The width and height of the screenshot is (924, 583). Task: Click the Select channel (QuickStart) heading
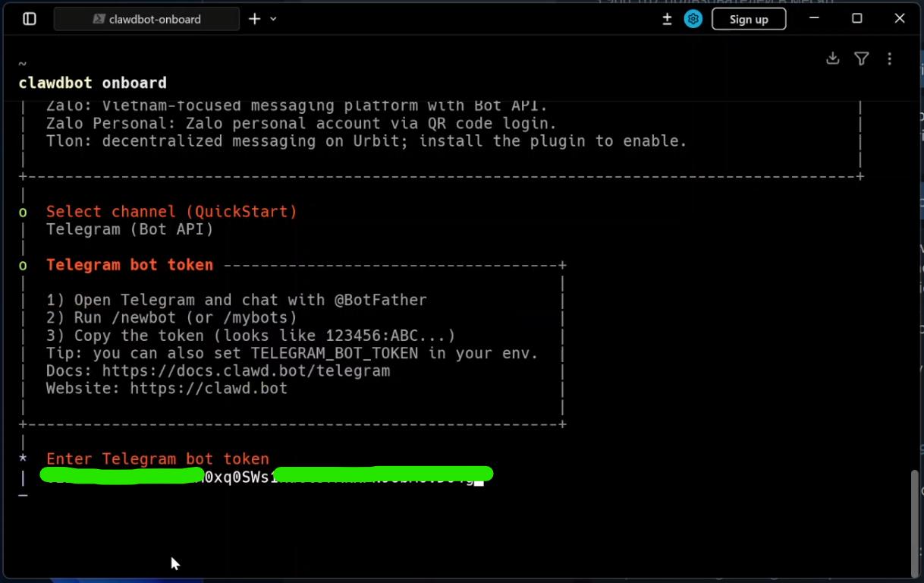pyautogui.click(x=171, y=211)
